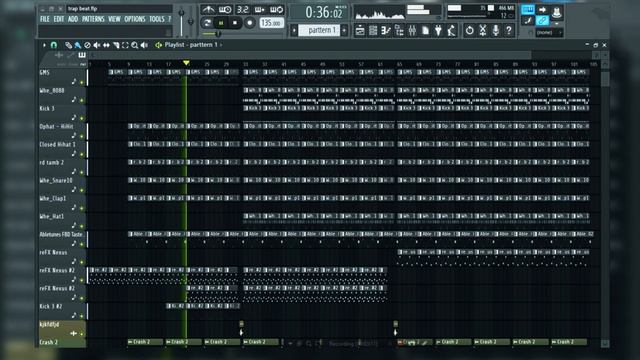This screenshot has width=640, height=360.
Task: Select the Mute tool in Playlist toolbar
Action: point(97,45)
